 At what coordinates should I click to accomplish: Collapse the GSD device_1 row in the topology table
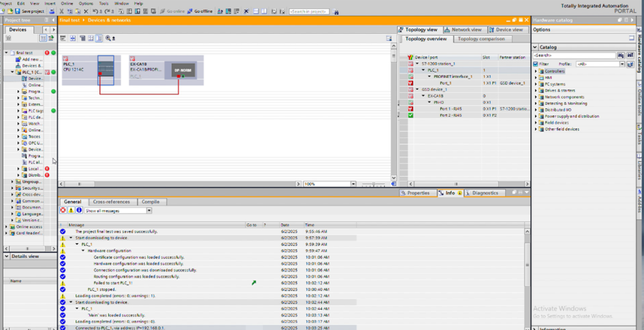(x=418, y=89)
